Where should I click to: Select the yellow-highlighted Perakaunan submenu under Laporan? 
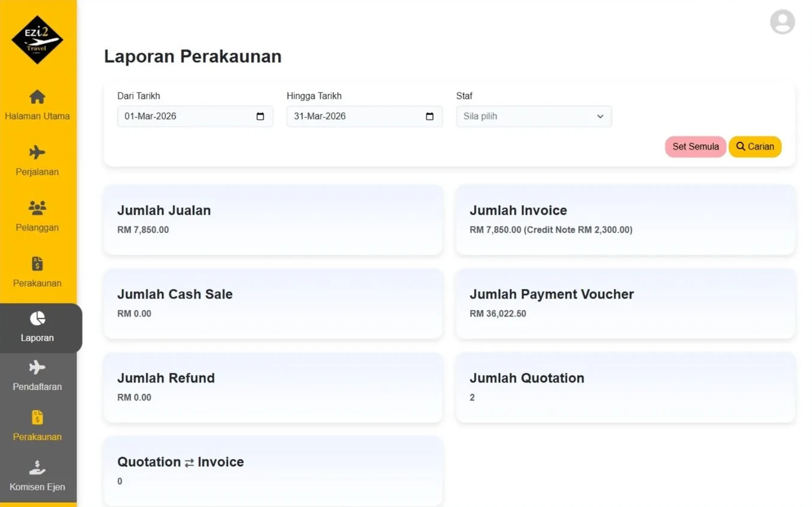[37, 426]
